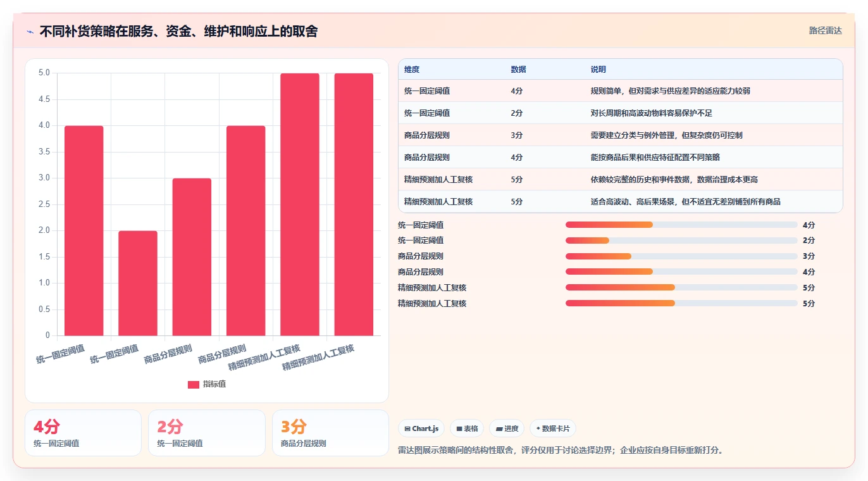The width and height of the screenshot is (868, 481).
Task: Click the red 指标值 legend swatch
Action: 194,384
